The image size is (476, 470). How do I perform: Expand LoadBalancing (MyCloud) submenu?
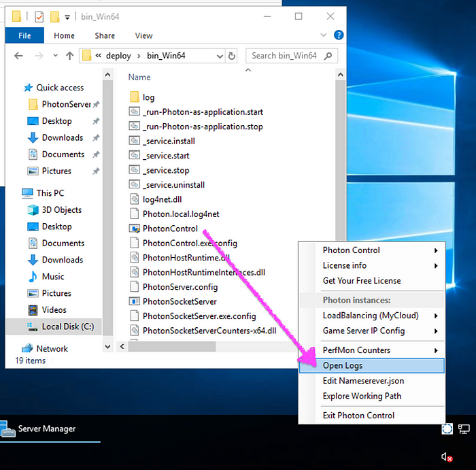pyautogui.click(x=436, y=316)
